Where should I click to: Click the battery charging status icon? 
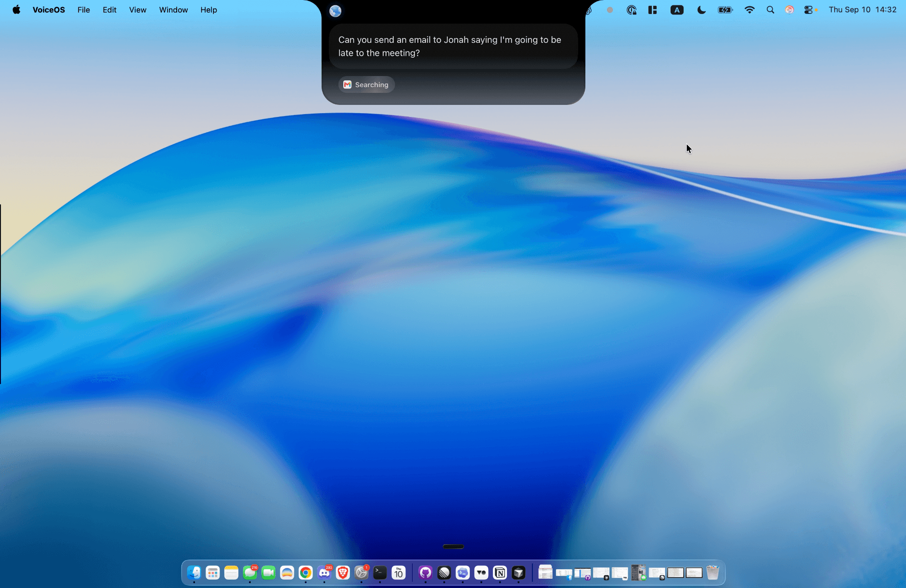(x=725, y=10)
